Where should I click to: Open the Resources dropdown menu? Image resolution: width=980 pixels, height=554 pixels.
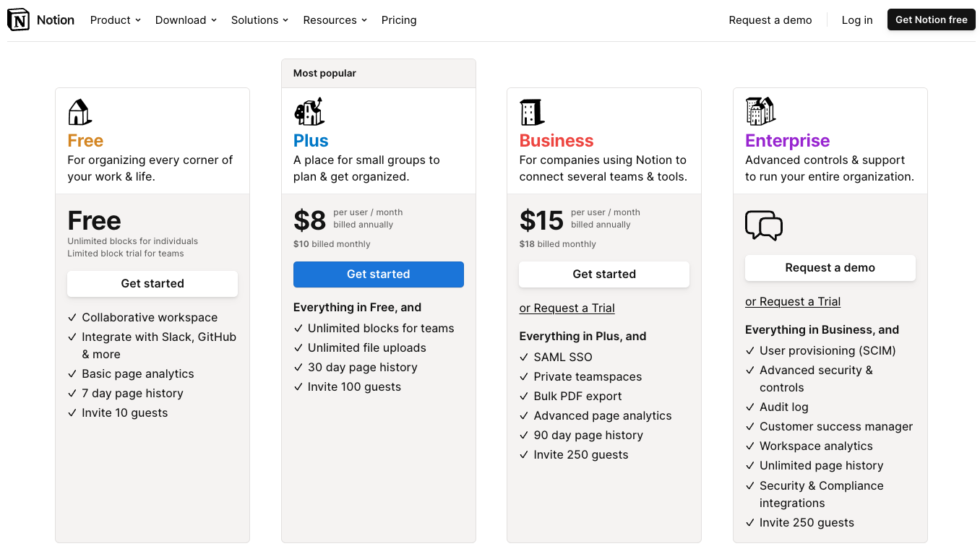pyautogui.click(x=335, y=20)
